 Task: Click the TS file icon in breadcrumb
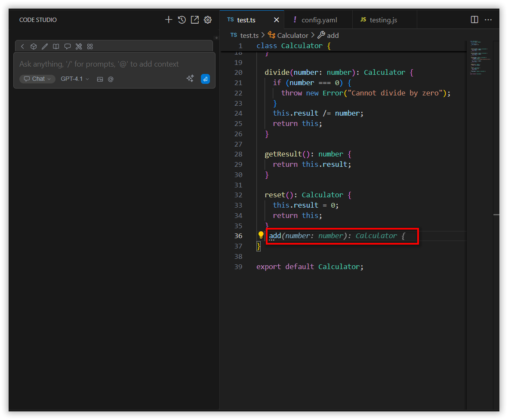(234, 35)
